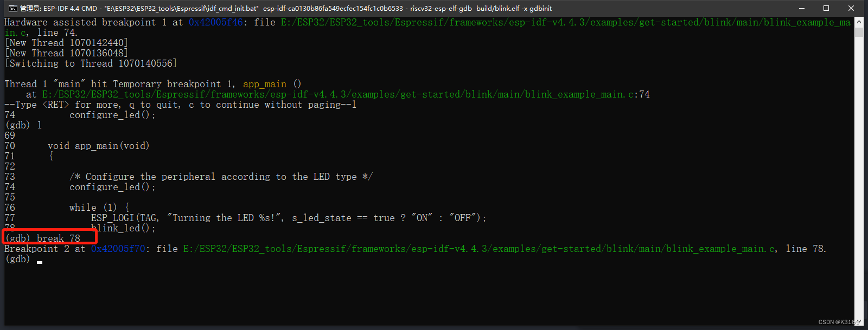This screenshot has height=330, width=868.
Task: Click the '[New Thread 1070136048]' line
Action: pos(66,53)
